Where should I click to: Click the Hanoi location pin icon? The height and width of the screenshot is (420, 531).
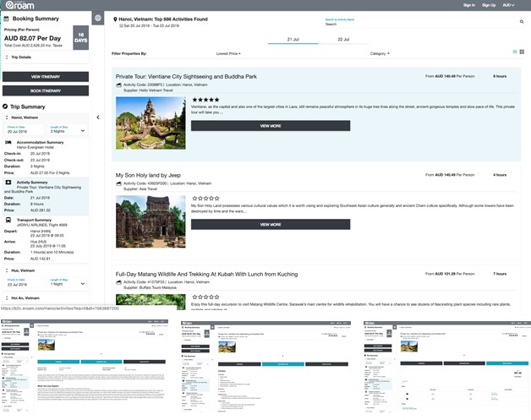(115, 19)
